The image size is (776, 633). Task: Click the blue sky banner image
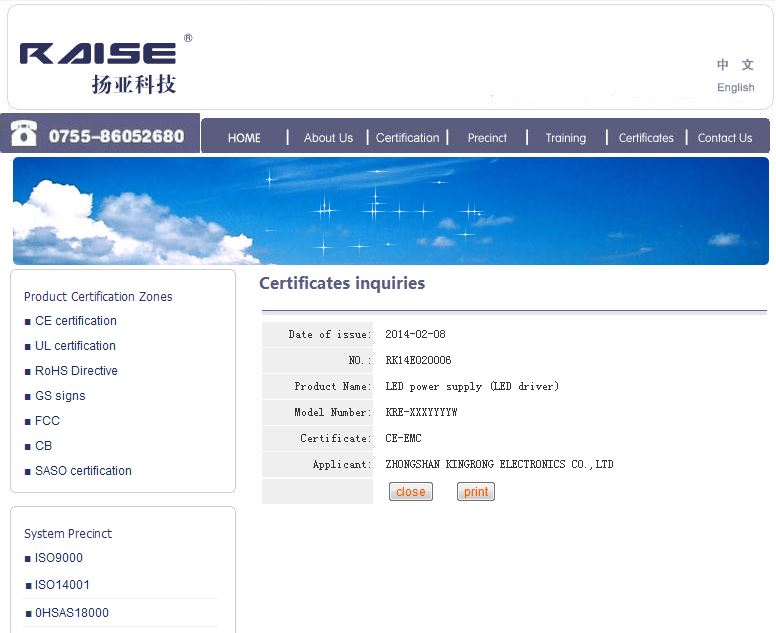(390, 211)
